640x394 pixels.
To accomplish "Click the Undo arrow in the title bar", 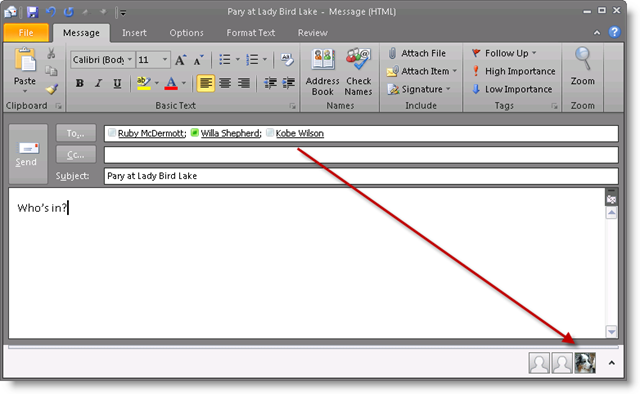I will click(x=51, y=12).
